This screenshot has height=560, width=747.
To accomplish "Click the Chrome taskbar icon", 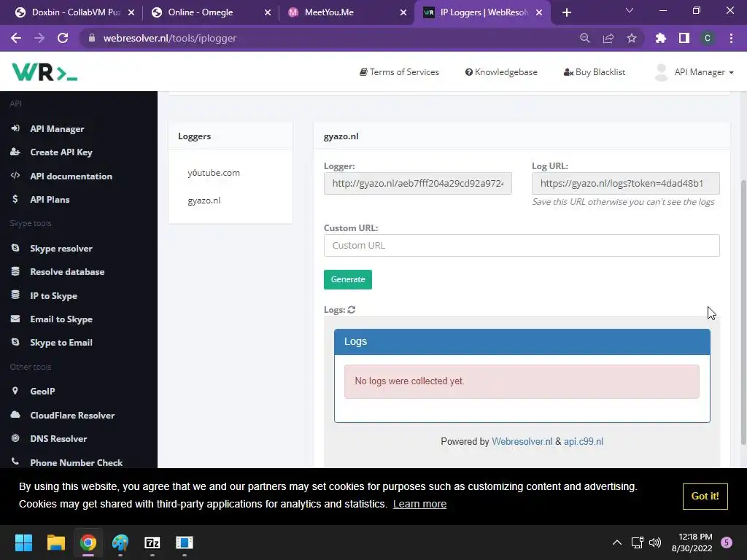I will pos(88,542).
